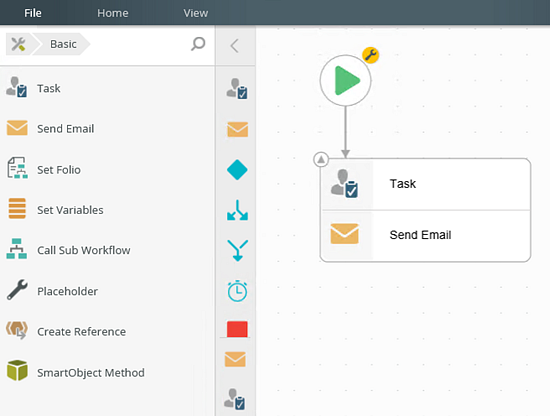Click the Split arrows icon in favorites bar

237,210
